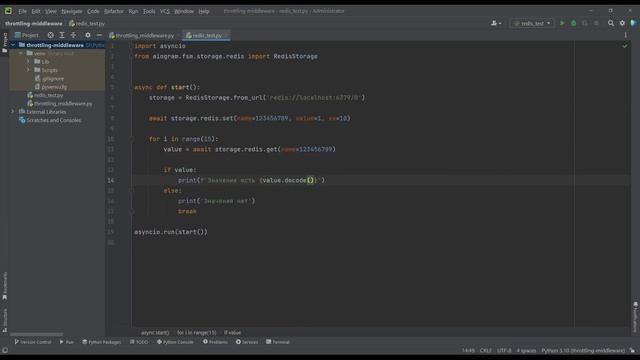Open Project panel options gear
Screen dimensions: 640x360
pyautogui.click(x=88, y=35)
